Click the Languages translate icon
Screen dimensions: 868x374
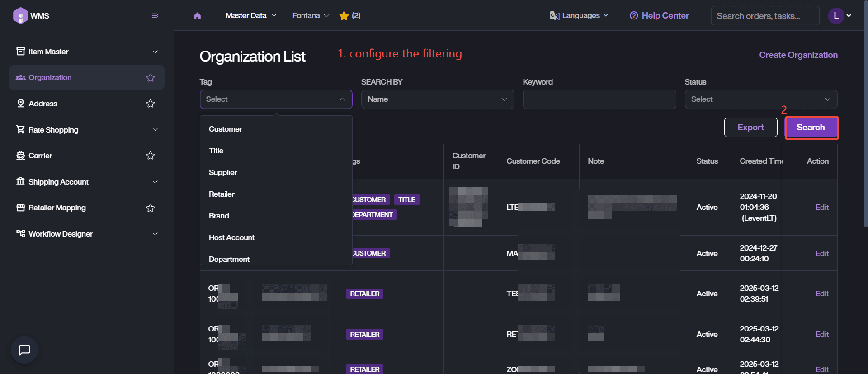(x=554, y=16)
